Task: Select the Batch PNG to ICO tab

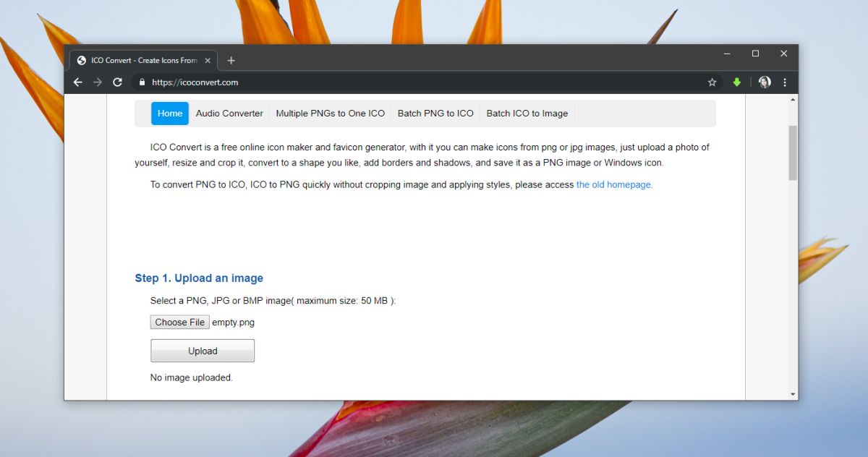Action: [435, 114]
